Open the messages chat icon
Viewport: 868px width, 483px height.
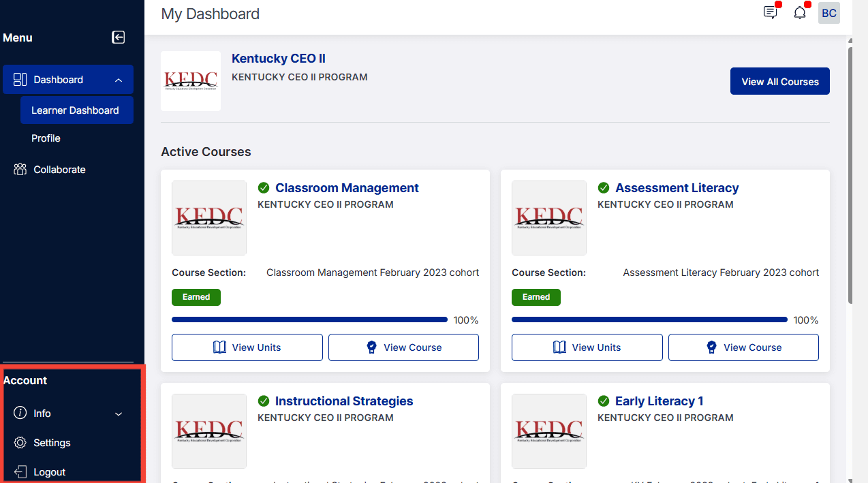pos(771,12)
